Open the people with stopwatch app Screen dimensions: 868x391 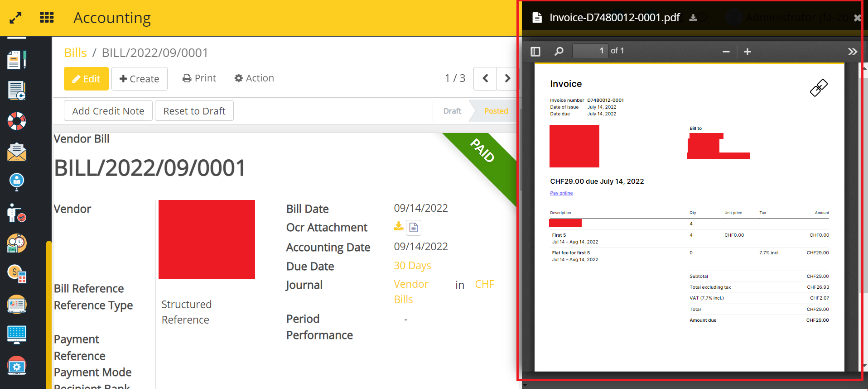coord(17,243)
